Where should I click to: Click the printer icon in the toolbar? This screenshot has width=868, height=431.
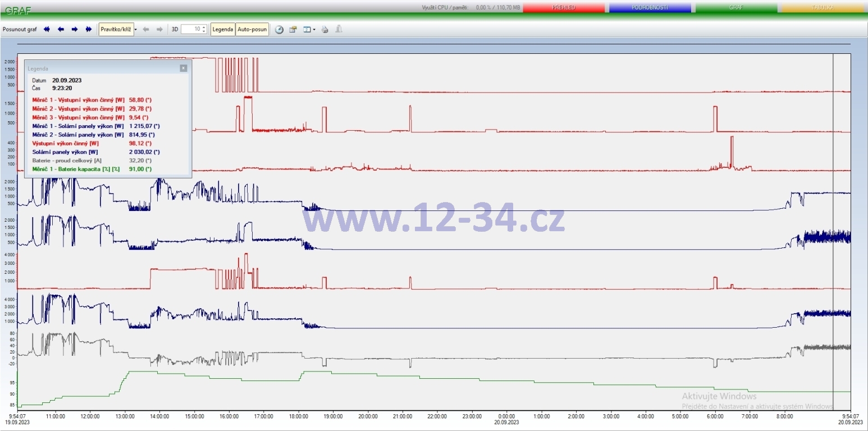325,29
